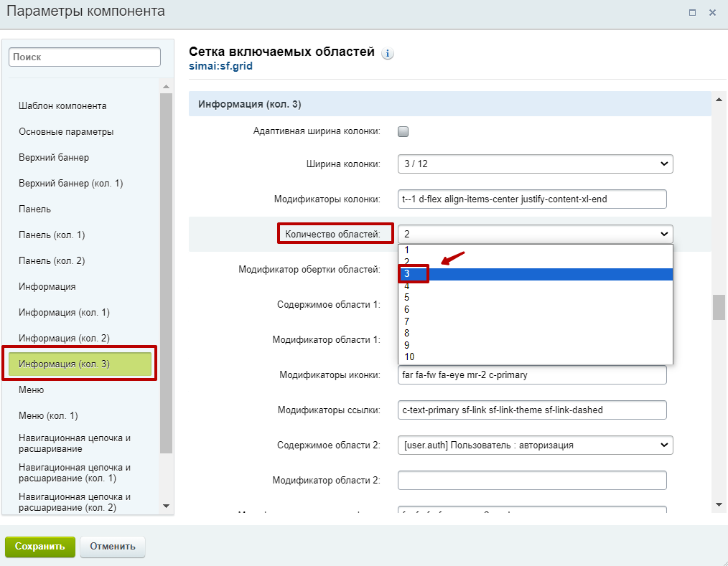Enable adaptive column width checkbox

click(x=403, y=131)
